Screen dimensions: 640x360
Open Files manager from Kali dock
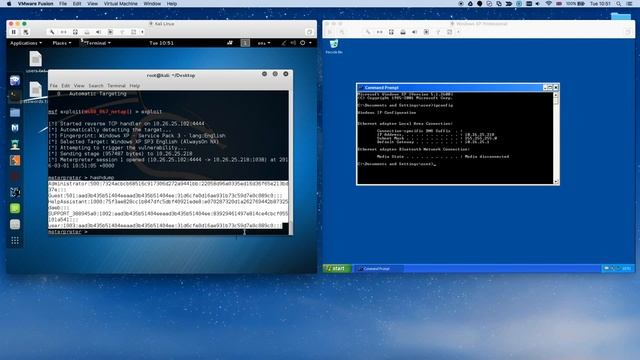click(15, 112)
